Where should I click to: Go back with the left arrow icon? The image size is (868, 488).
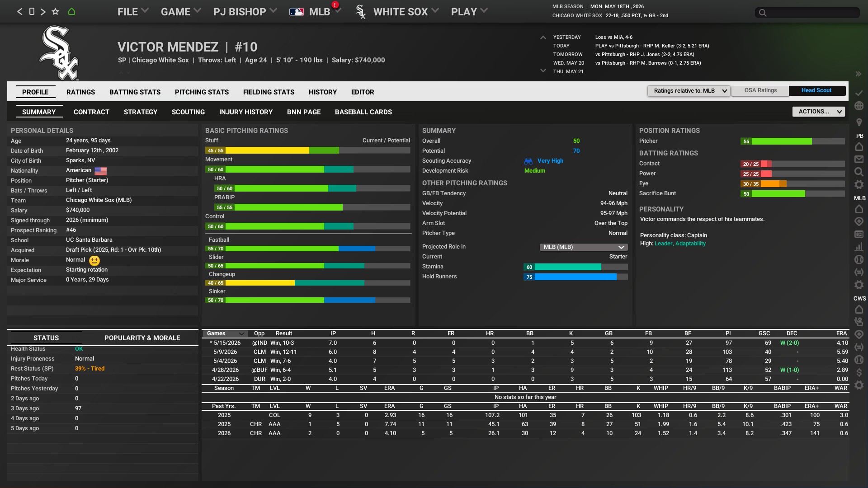click(19, 12)
